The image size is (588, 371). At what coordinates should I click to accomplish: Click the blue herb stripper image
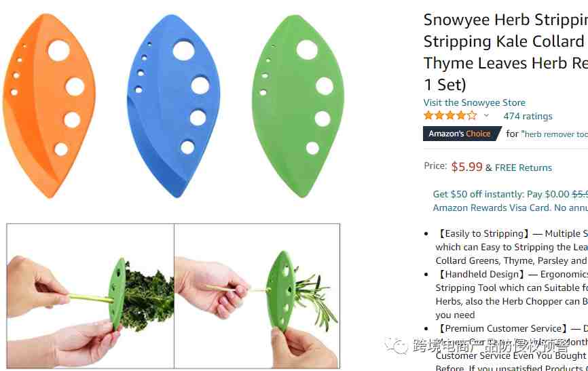(x=174, y=106)
